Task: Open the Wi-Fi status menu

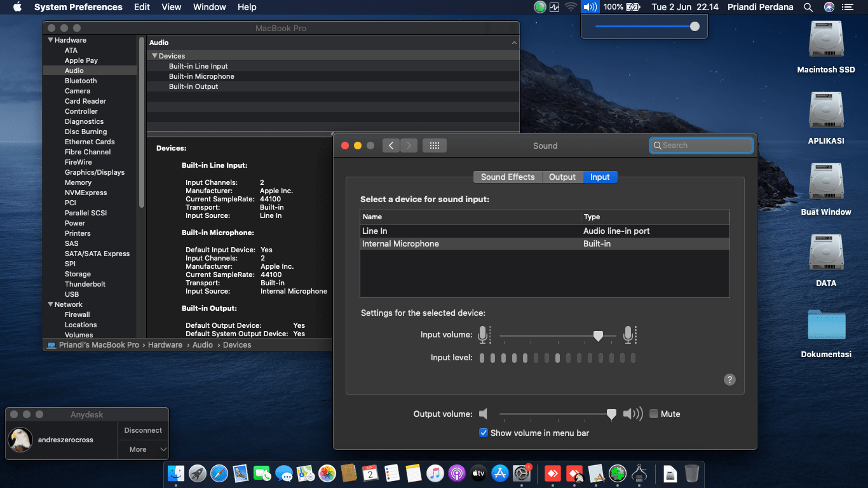Action: [571, 7]
